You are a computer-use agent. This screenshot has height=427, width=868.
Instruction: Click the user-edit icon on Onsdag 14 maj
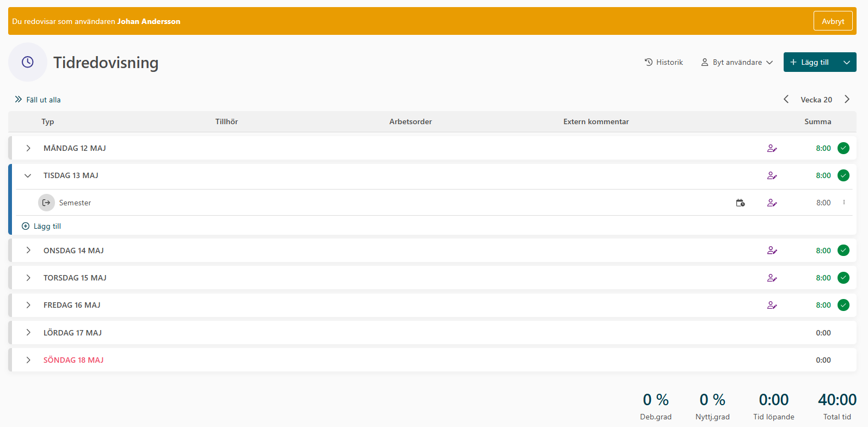[x=772, y=251]
